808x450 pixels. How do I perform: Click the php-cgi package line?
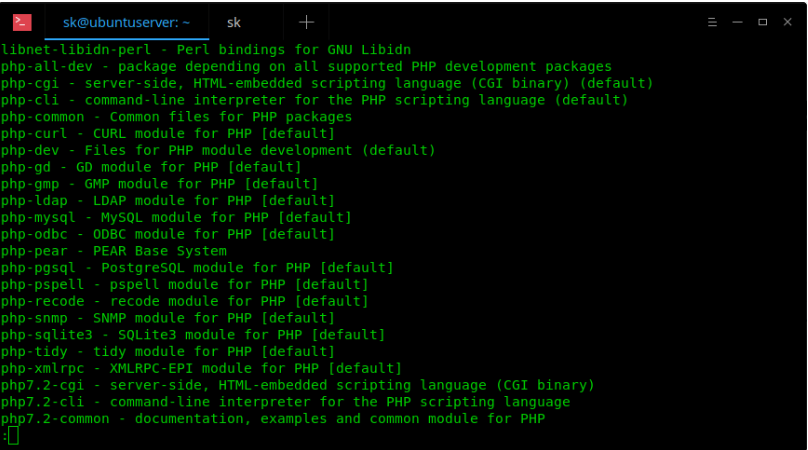point(327,84)
